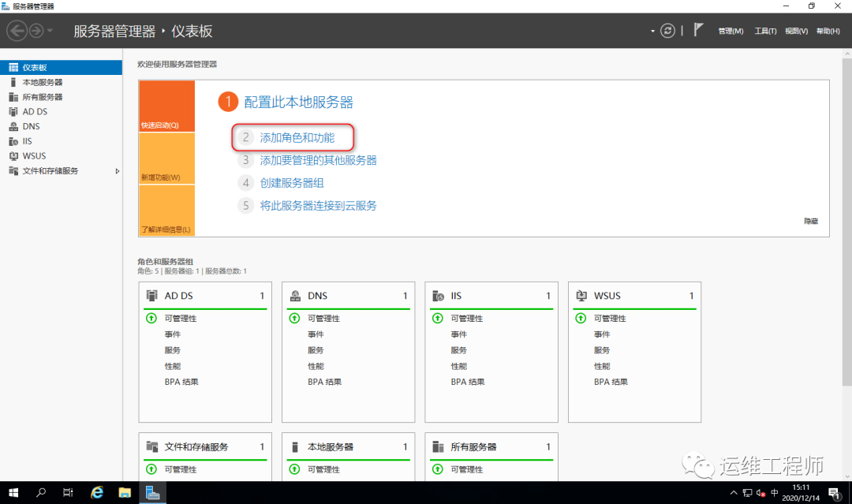Viewport: 852px width, 504px height.
Task: Open the AD DS sidebar entry
Action: tap(61, 111)
